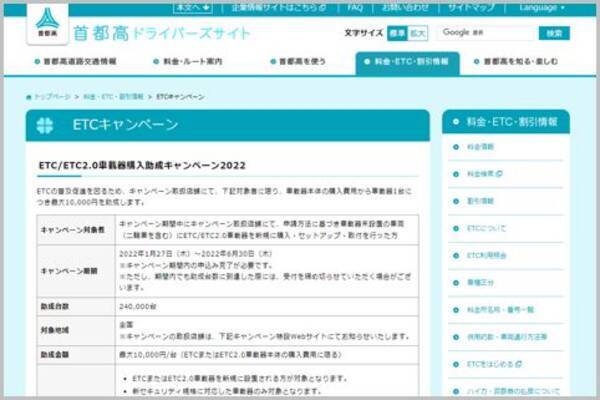Open the FAQ link
Viewport: 600px width, 400px height.
click(355, 7)
